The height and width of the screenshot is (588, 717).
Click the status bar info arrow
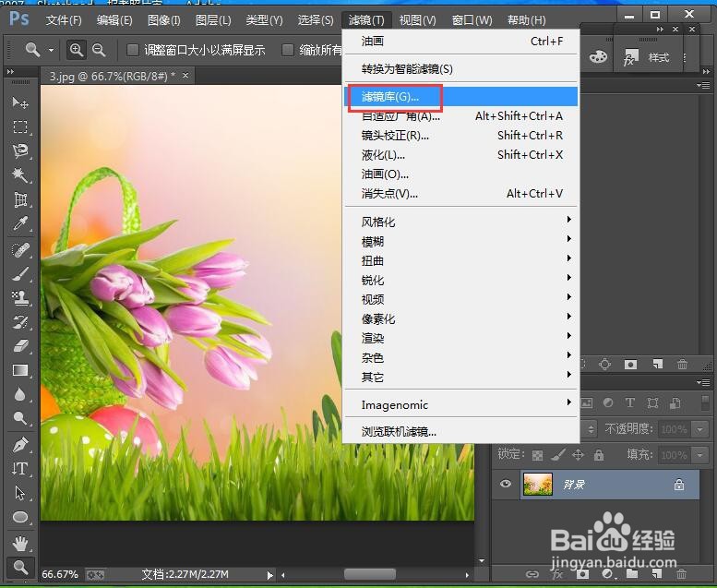(x=269, y=575)
